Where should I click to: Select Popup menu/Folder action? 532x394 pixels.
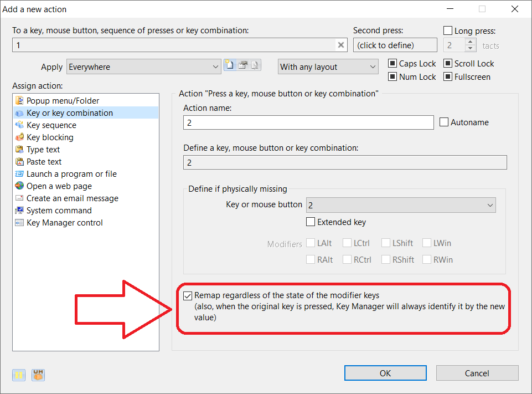click(86, 100)
